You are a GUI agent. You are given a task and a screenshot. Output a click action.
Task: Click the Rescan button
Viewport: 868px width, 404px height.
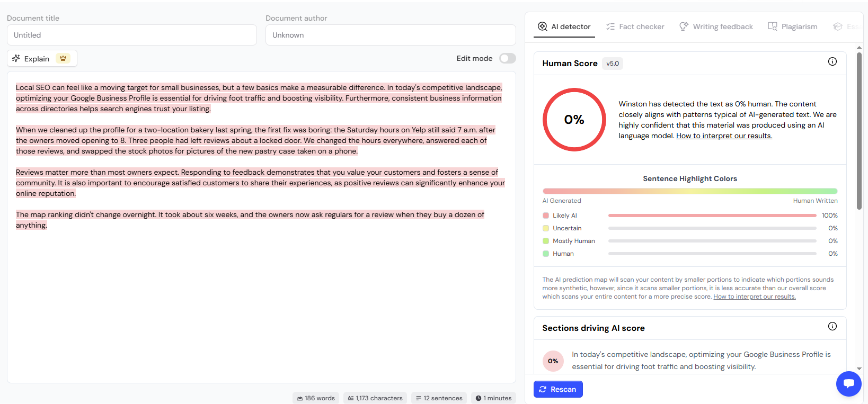click(558, 389)
